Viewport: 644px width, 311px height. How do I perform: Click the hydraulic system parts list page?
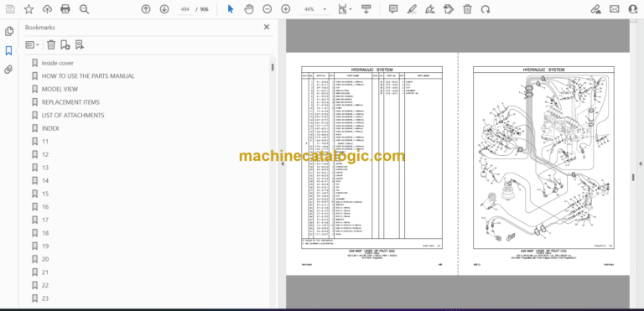click(x=371, y=164)
